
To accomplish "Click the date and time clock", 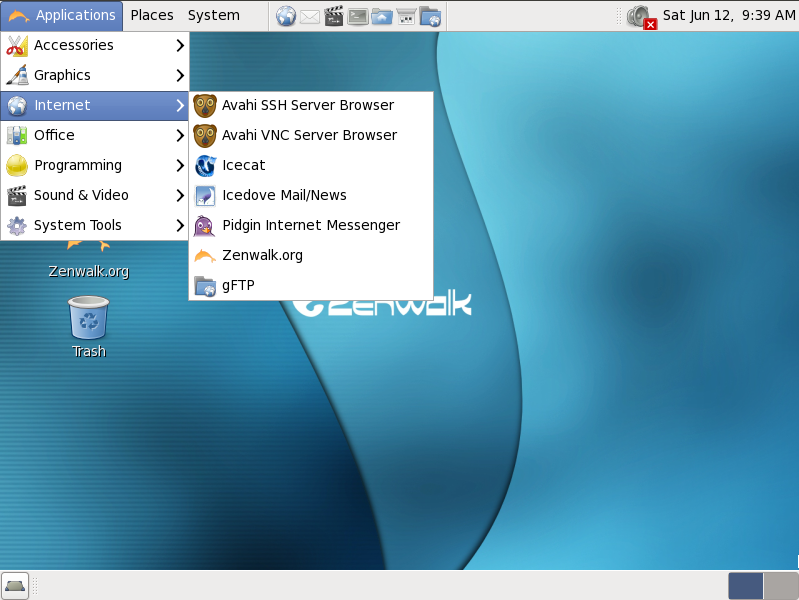I will (729, 15).
